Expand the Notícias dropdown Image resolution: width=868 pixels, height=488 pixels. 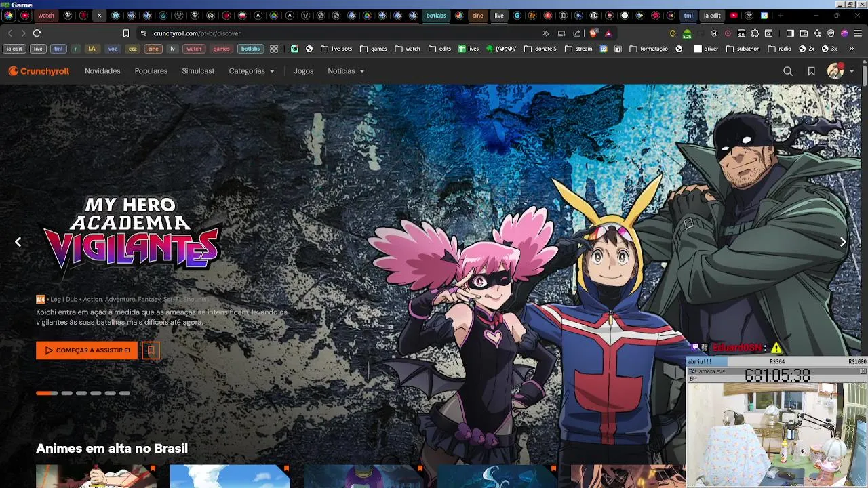[346, 71]
